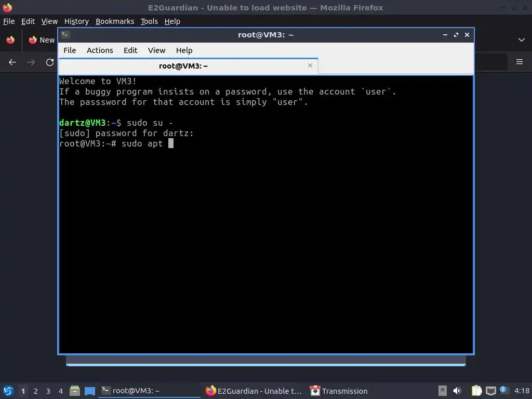Activate E2Guardian Firefox taskbar entry

(x=254, y=391)
